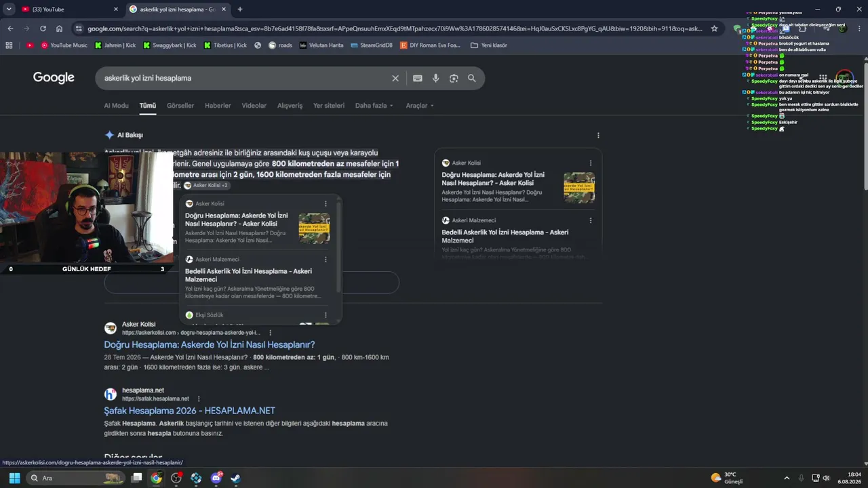Open options for Asker Kolisi popup card
The height and width of the screenshot is (488, 868).
325,203
